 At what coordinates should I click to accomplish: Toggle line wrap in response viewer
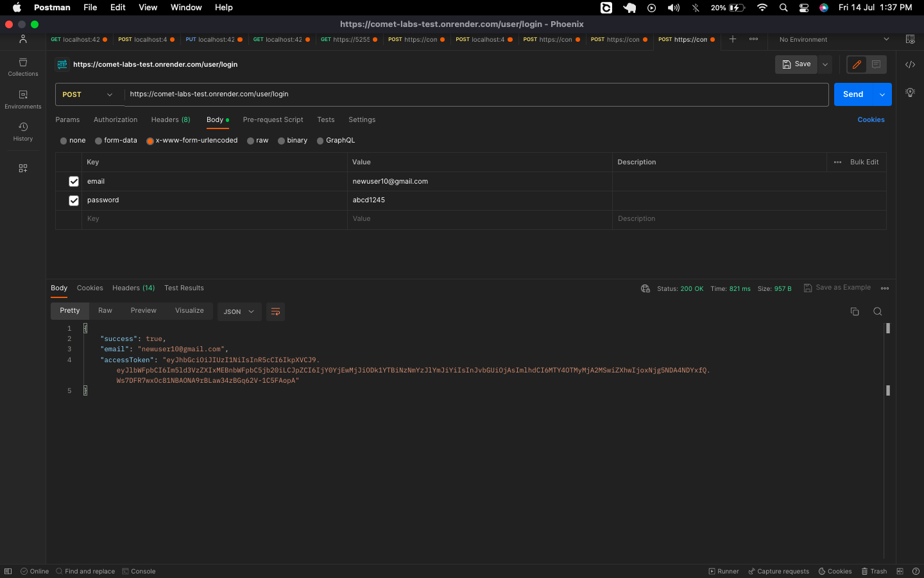point(275,311)
